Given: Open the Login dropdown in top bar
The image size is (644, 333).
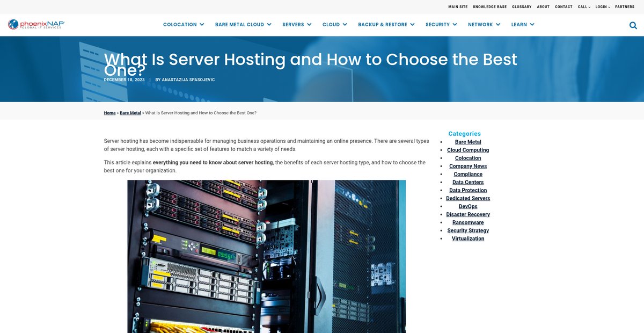Looking at the screenshot, I should (603, 7).
